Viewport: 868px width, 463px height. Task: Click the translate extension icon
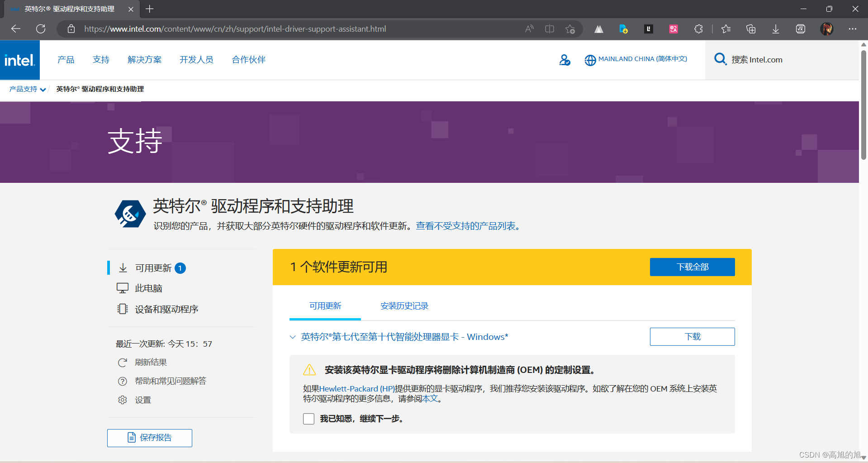pyautogui.click(x=674, y=29)
